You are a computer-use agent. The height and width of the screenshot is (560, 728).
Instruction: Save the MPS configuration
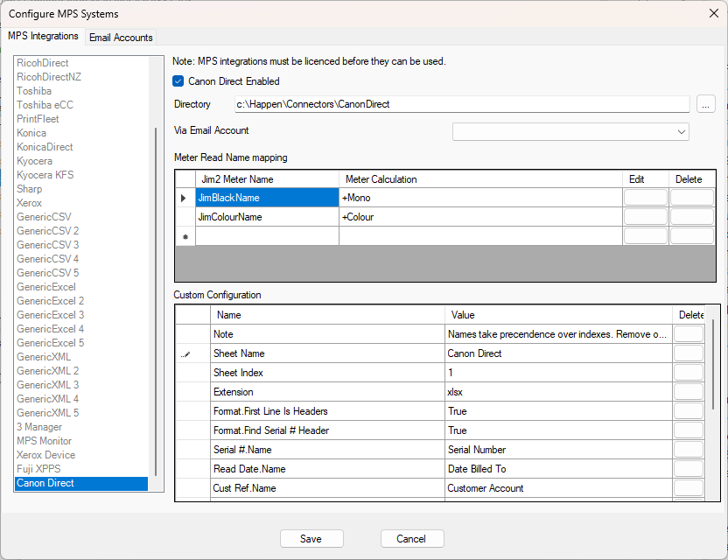311,539
